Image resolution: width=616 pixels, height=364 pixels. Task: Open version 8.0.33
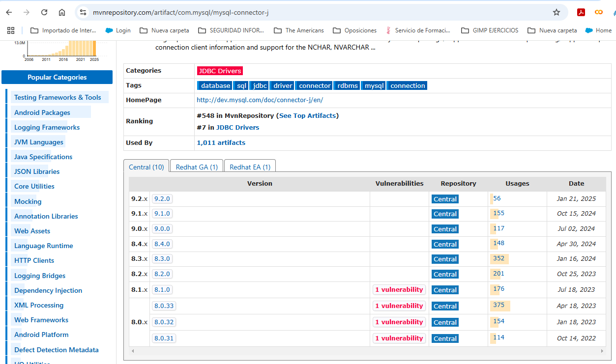[164, 306]
